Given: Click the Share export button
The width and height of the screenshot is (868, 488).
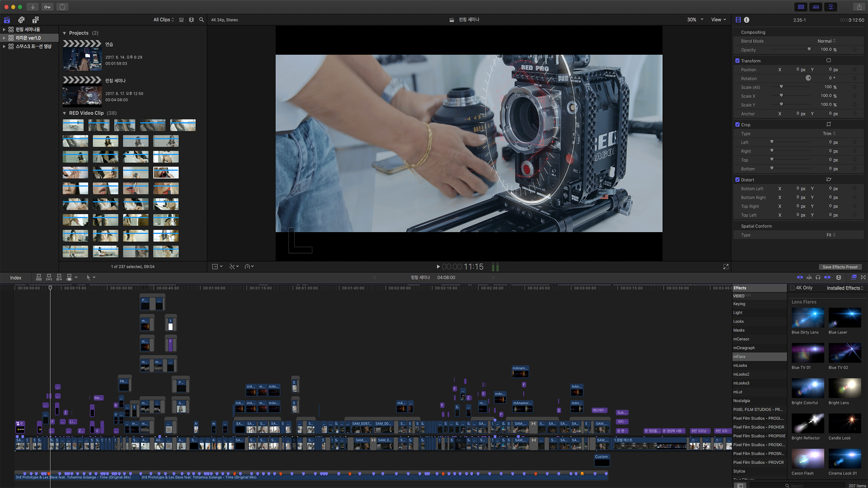Looking at the screenshot, I should click(x=859, y=7).
